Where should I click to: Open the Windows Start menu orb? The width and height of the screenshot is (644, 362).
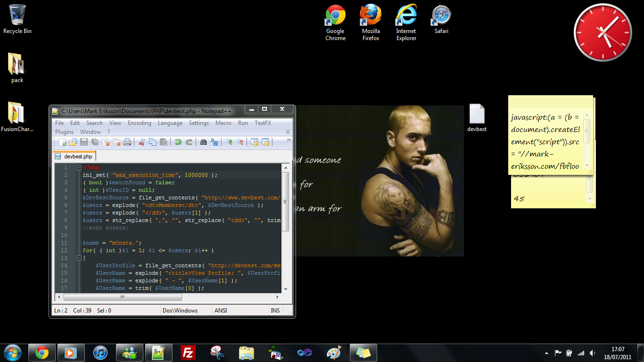(x=12, y=353)
